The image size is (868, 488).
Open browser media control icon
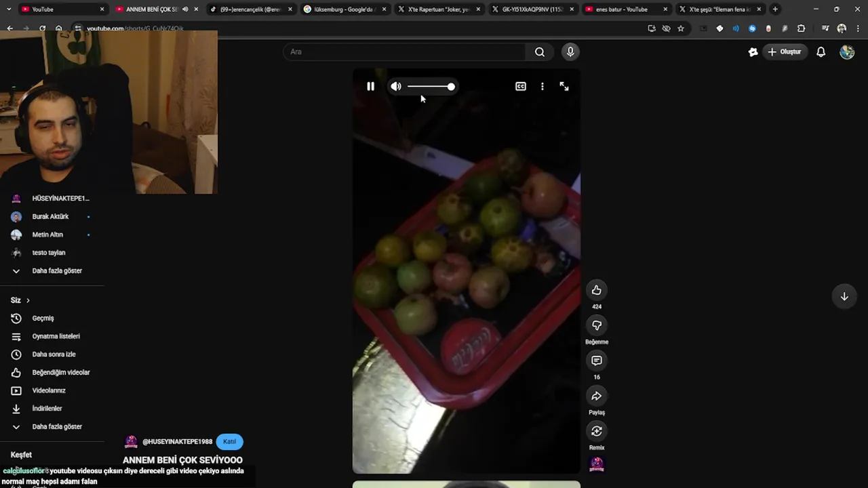825,28
